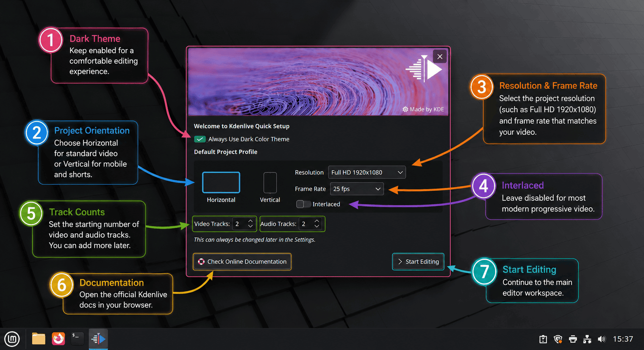Image resolution: width=644 pixels, height=350 pixels.
Task: Decrease Video Tracks count with down arrow
Action: [250, 226]
